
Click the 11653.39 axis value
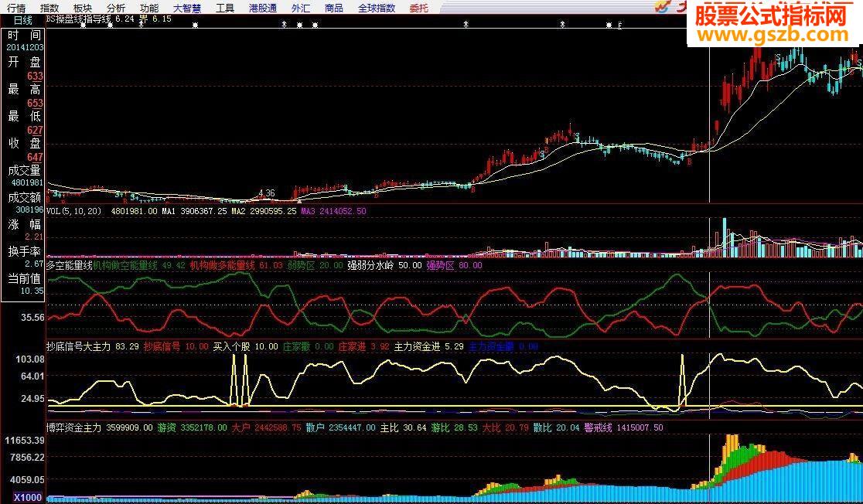[24, 441]
